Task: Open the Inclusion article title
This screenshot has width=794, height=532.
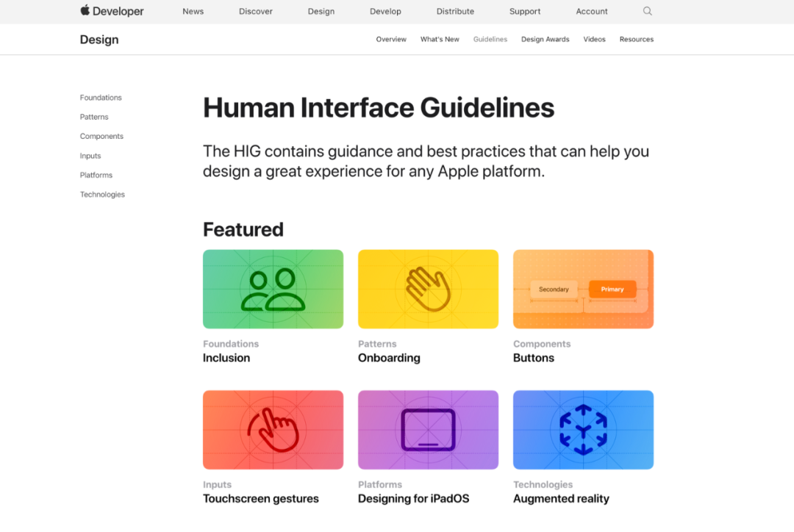Action: click(x=226, y=358)
